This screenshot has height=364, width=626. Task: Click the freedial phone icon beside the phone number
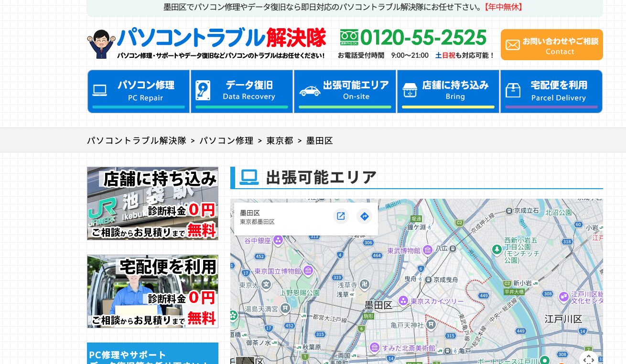[x=349, y=37]
